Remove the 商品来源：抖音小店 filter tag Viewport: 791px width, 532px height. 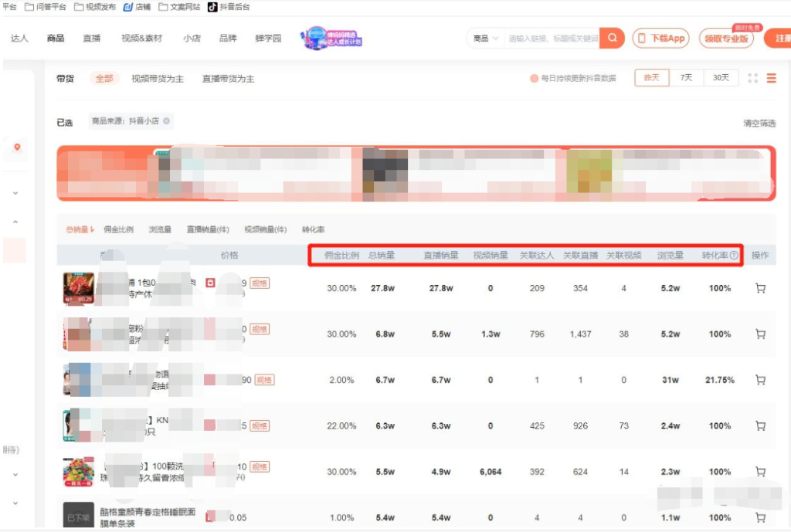tap(166, 121)
